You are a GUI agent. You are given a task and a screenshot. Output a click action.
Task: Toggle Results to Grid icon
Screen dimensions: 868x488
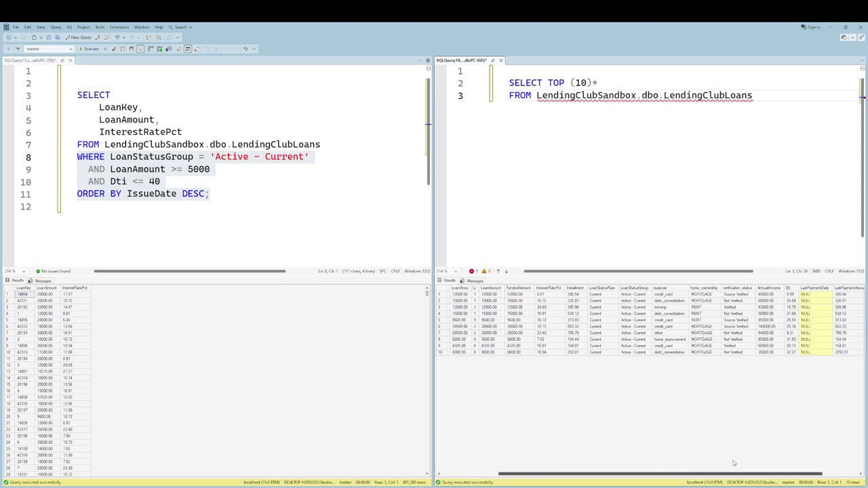tap(188, 49)
